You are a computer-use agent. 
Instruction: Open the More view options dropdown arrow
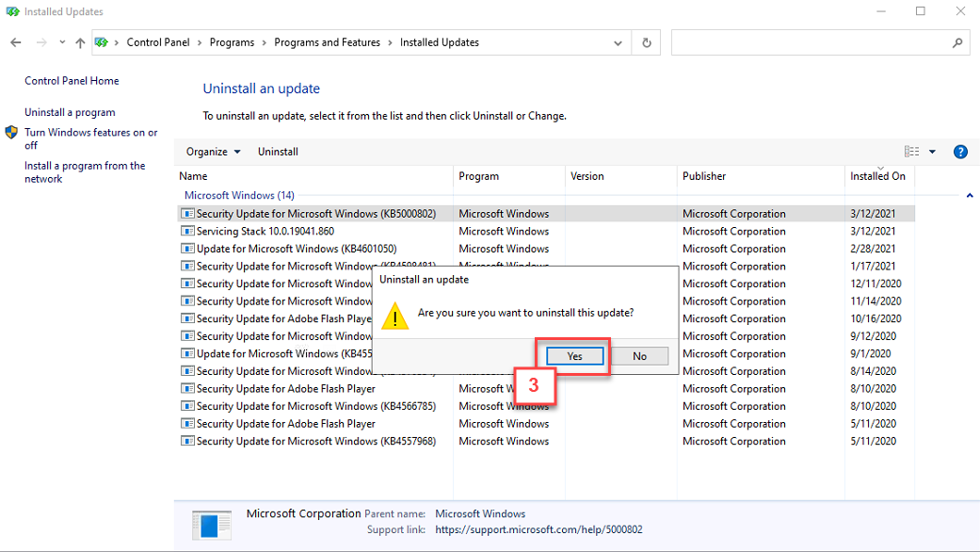click(x=932, y=152)
